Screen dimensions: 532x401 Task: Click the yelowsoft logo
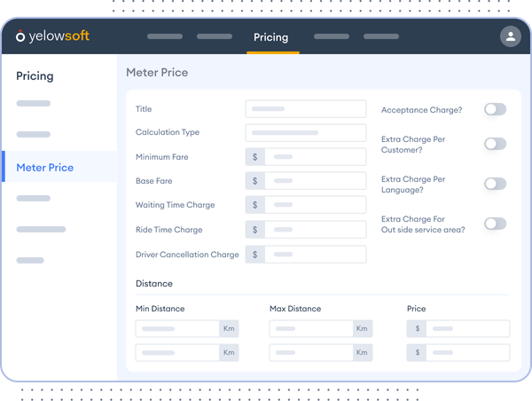53,36
